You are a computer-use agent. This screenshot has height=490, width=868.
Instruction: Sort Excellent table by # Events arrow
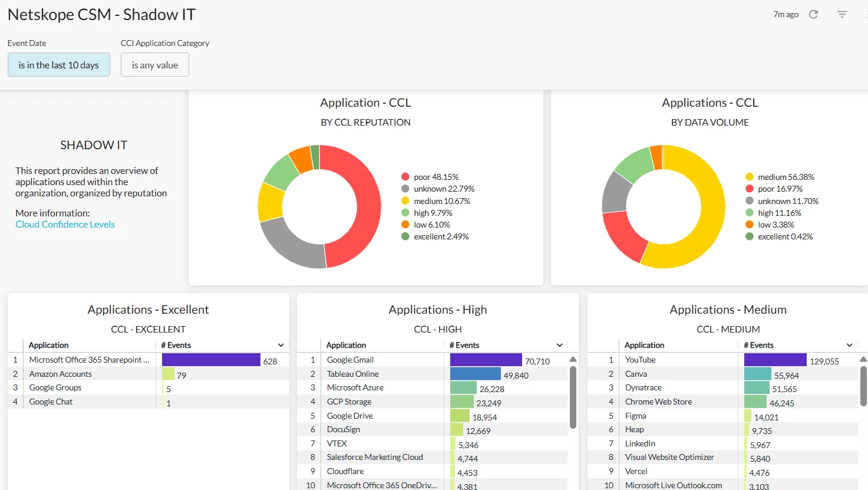coord(281,345)
